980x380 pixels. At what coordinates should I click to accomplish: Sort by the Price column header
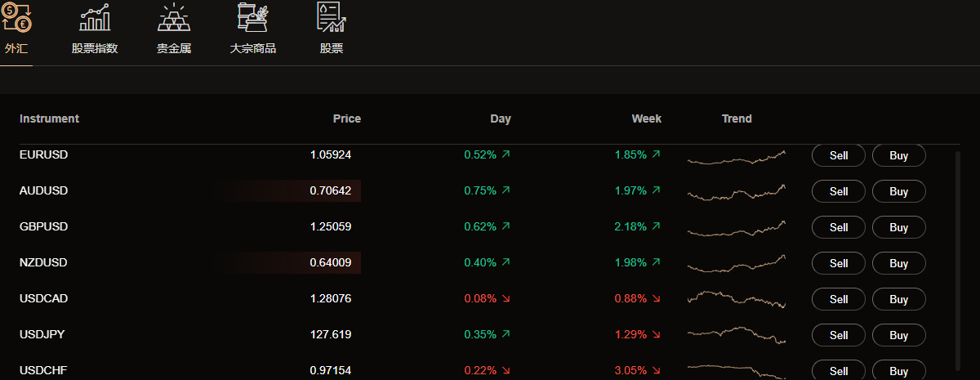[346, 118]
